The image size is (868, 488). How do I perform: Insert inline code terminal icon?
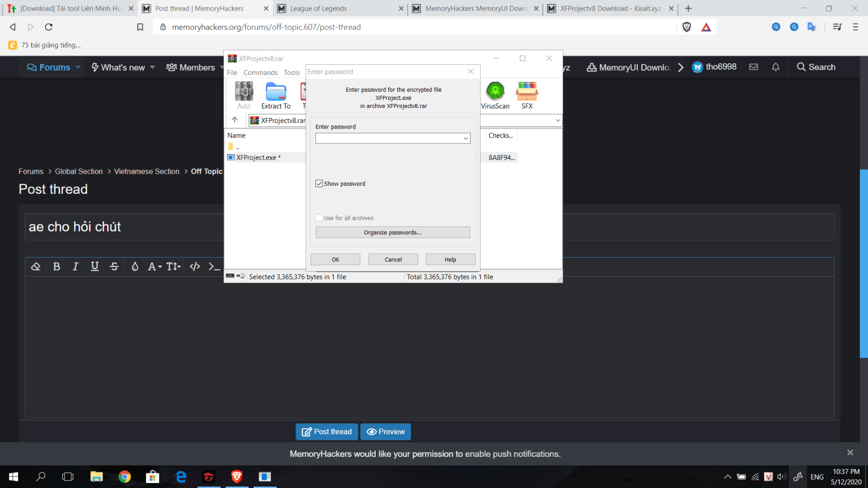tap(214, 267)
